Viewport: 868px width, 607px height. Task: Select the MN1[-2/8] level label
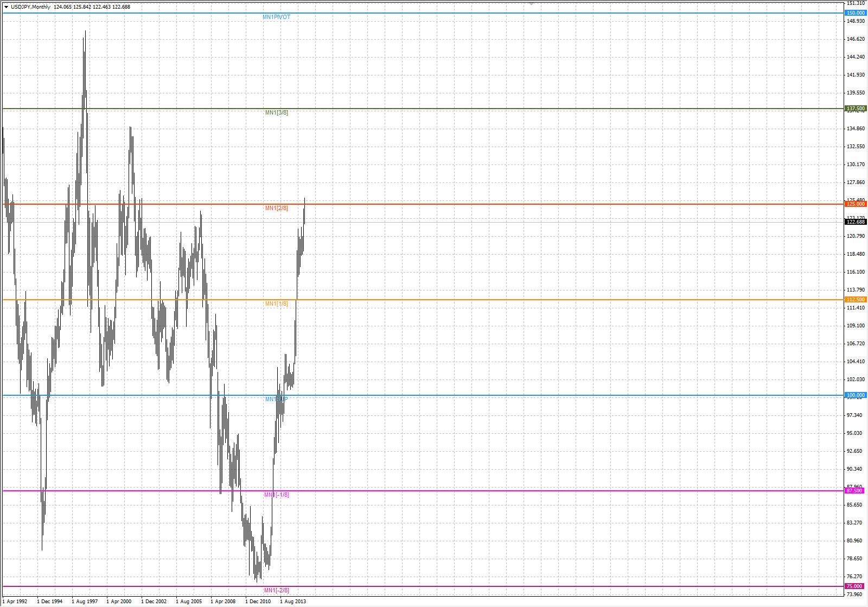pos(276,591)
